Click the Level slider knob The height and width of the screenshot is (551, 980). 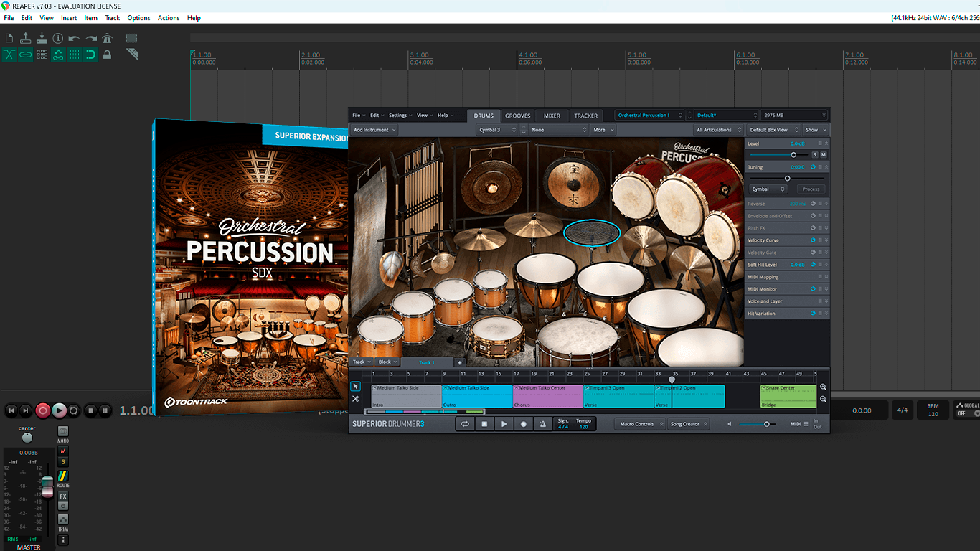[793, 155]
